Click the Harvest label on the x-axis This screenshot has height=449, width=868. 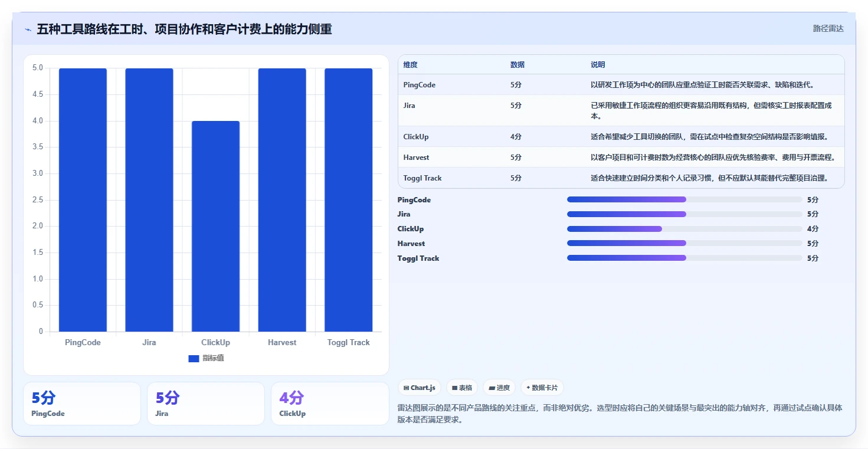[x=282, y=343]
